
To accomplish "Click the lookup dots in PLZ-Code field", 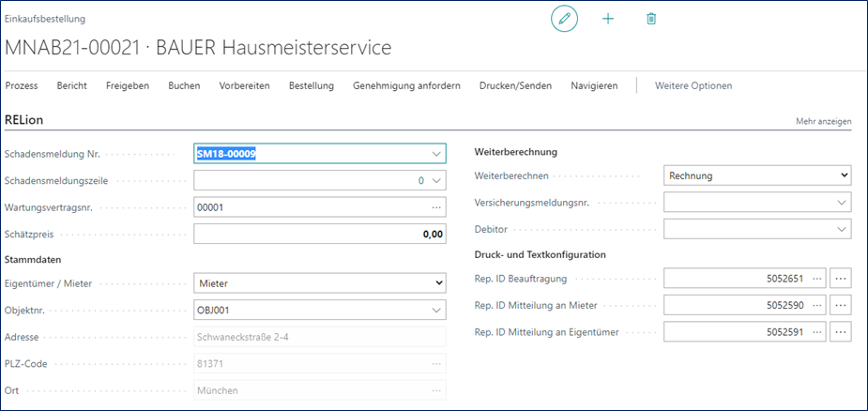I will click(436, 363).
